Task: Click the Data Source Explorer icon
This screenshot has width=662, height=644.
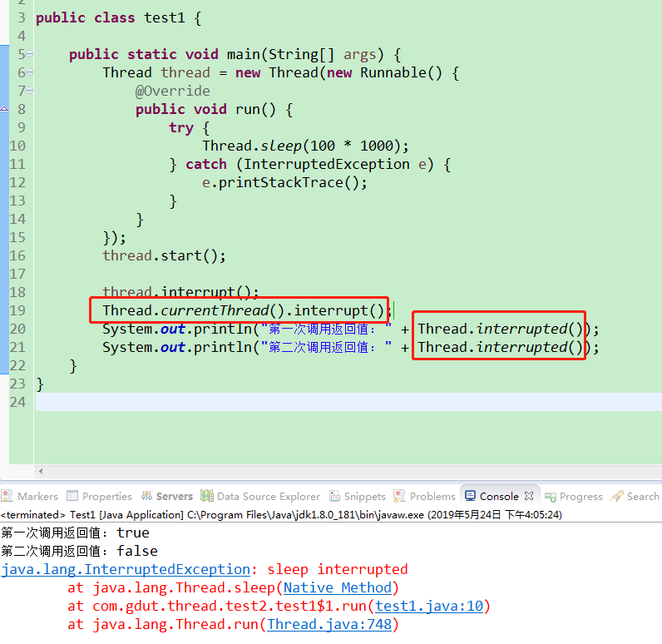Action: click(207, 495)
